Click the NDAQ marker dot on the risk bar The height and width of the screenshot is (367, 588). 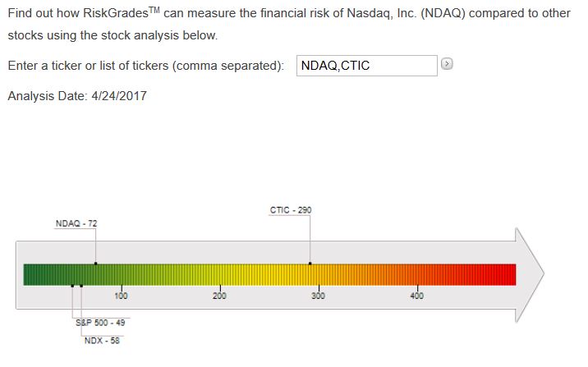tap(95, 264)
